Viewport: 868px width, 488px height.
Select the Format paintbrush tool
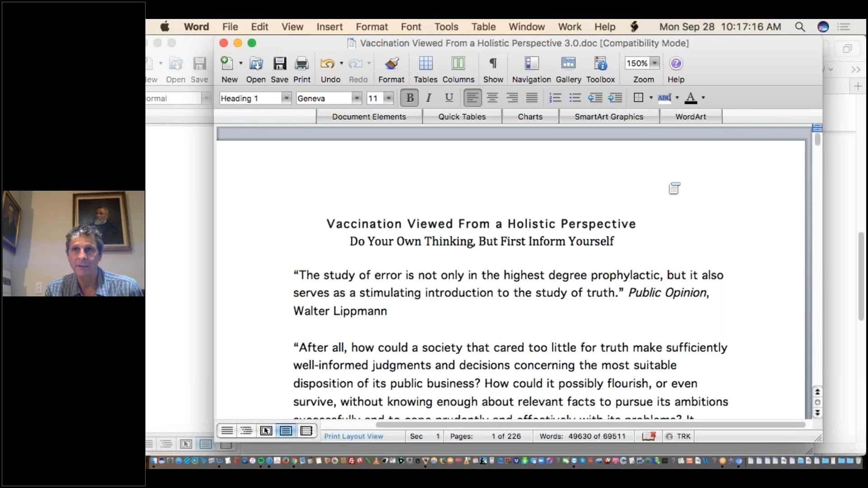tap(392, 64)
